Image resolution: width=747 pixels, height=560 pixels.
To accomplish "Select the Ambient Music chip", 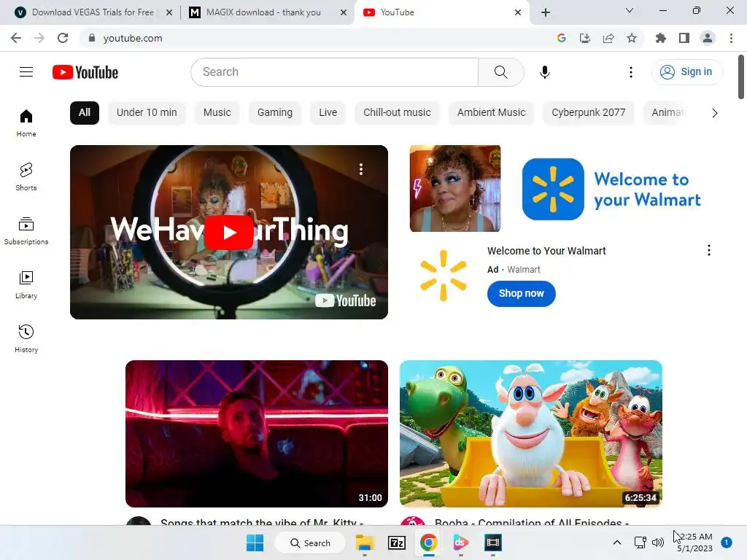I will click(491, 113).
